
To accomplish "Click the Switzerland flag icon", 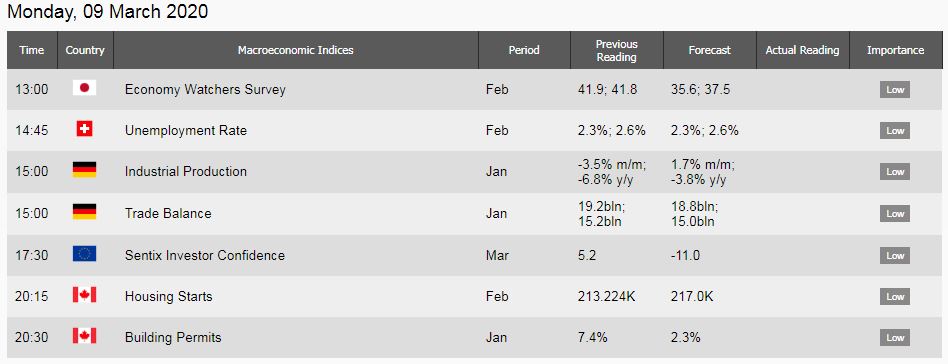I will [85, 129].
